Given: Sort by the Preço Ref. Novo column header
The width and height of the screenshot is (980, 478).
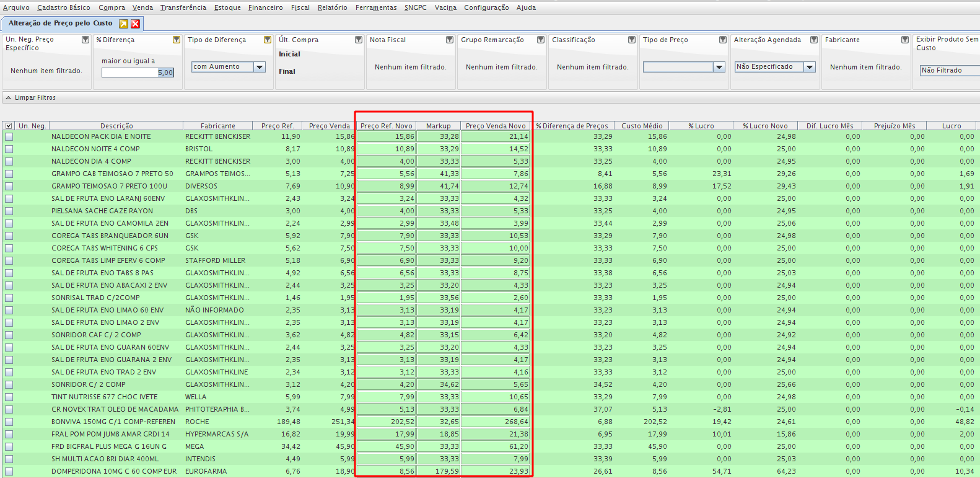Looking at the screenshot, I should click(387, 126).
